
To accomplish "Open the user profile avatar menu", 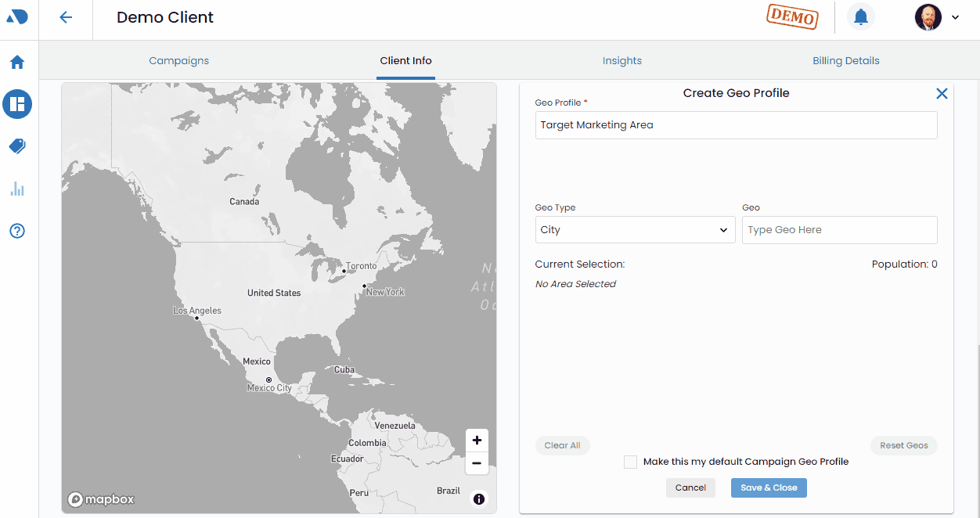I will pos(936,17).
